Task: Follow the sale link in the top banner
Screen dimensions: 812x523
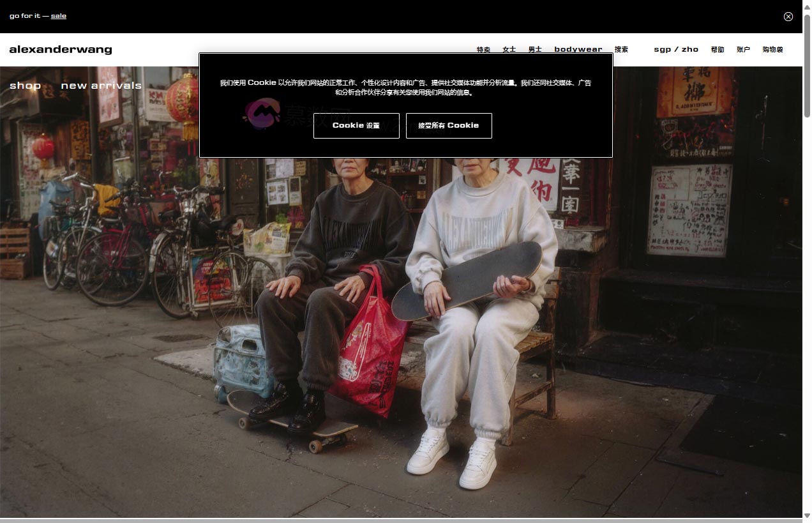Action: tap(59, 16)
